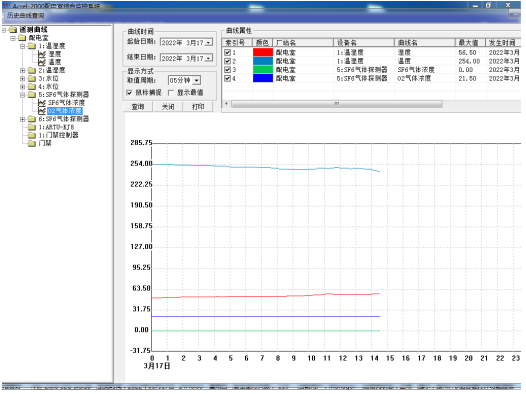Click the 门禁 folder icon
The height and width of the screenshot is (394, 526).
point(32,143)
